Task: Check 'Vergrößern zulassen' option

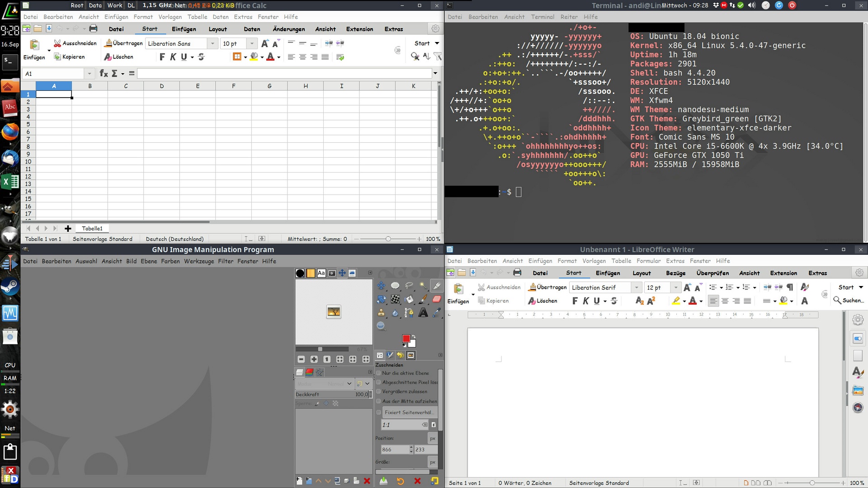Action: click(379, 392)
